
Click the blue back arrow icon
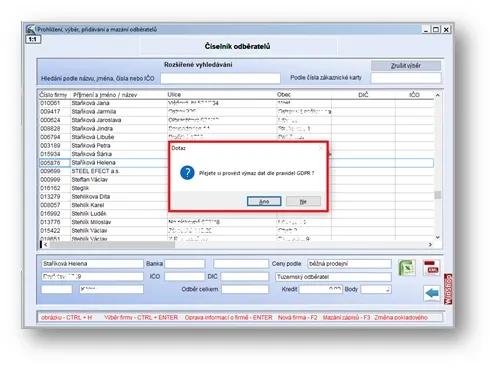(x=432, y=293)
